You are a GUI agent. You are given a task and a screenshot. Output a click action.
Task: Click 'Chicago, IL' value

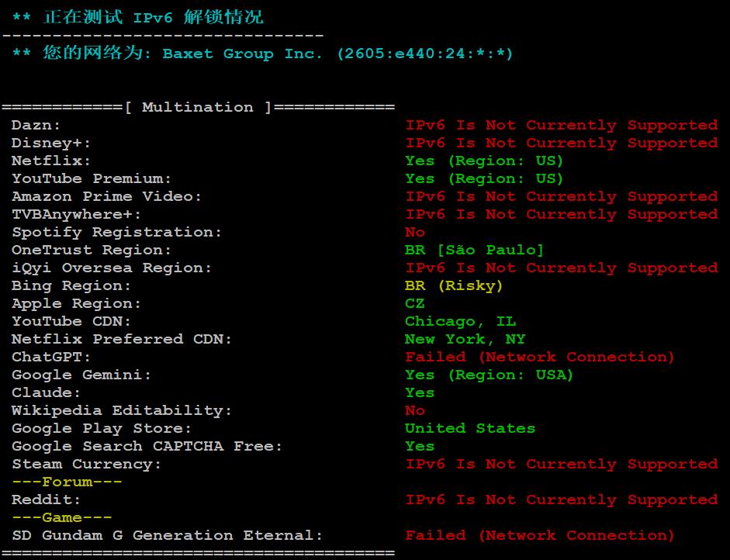(461, 322)
